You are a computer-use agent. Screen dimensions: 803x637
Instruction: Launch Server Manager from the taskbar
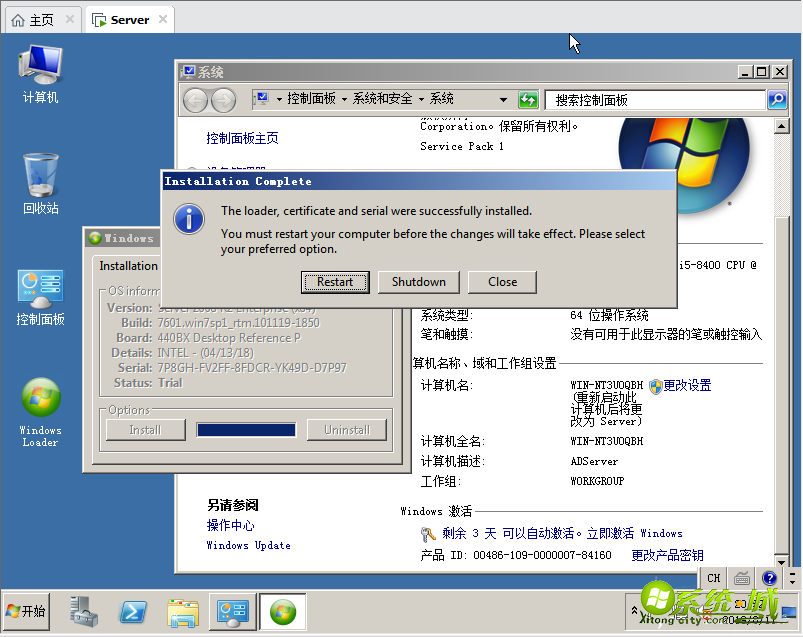[82, 612]
